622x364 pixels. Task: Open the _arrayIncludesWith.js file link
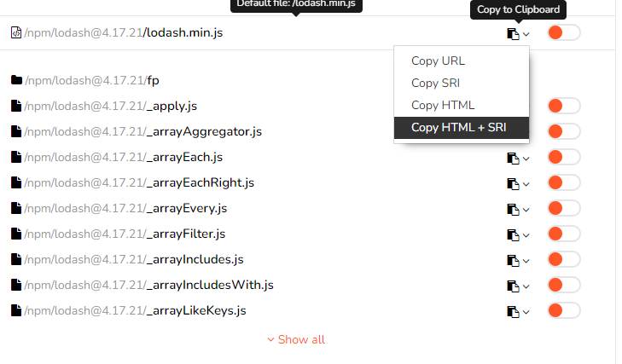(x=148, y=285)
